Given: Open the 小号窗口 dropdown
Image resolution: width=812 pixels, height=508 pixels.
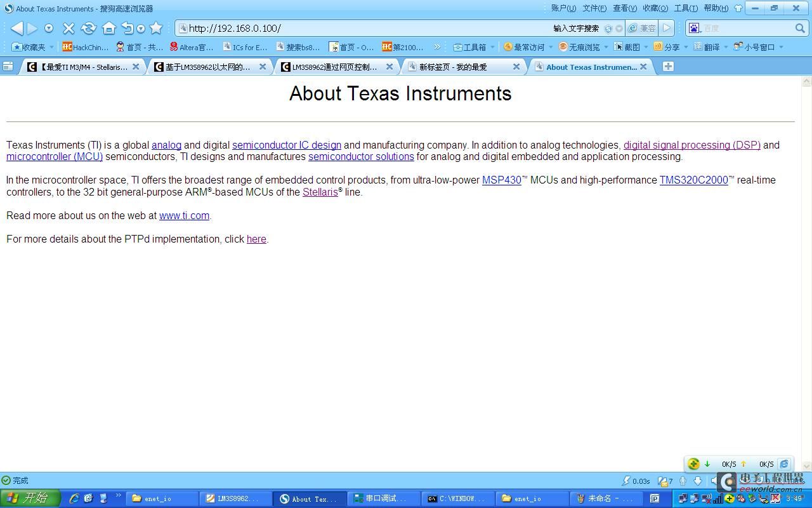Looking at the screenshot, I should pyautogui.click(x=781, y=47).
